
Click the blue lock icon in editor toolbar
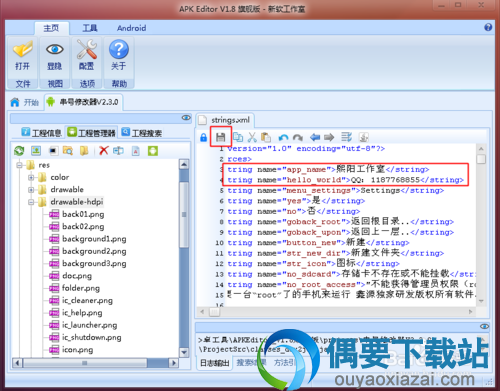pos(203,137)
